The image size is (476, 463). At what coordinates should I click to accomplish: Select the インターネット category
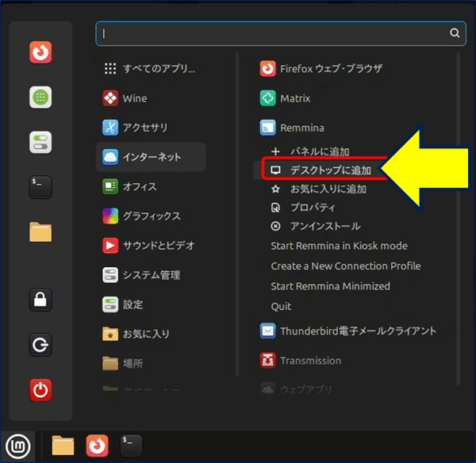coord(151,157)
